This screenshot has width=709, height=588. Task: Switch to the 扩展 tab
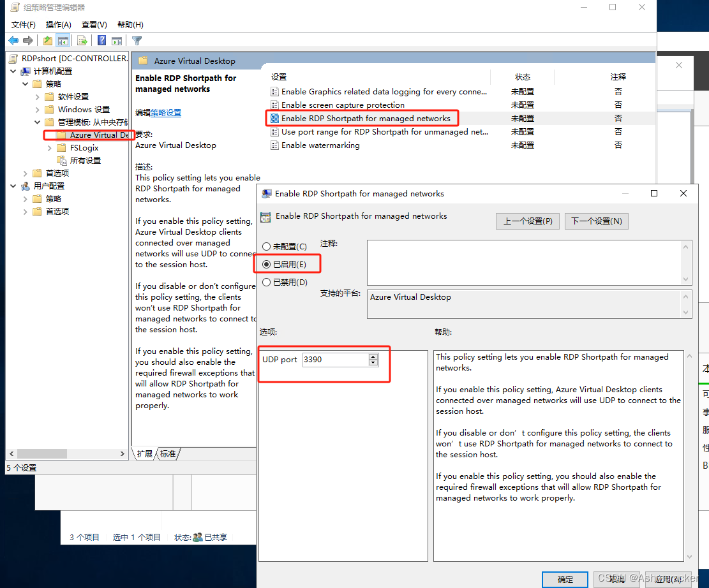point(145,454)
